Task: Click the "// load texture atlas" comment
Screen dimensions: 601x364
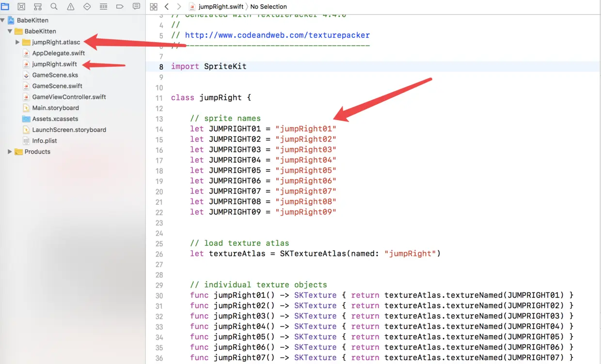Action: (239, 243)
